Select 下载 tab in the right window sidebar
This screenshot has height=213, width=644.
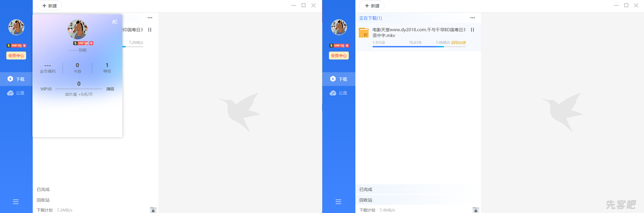coord(339,79)
